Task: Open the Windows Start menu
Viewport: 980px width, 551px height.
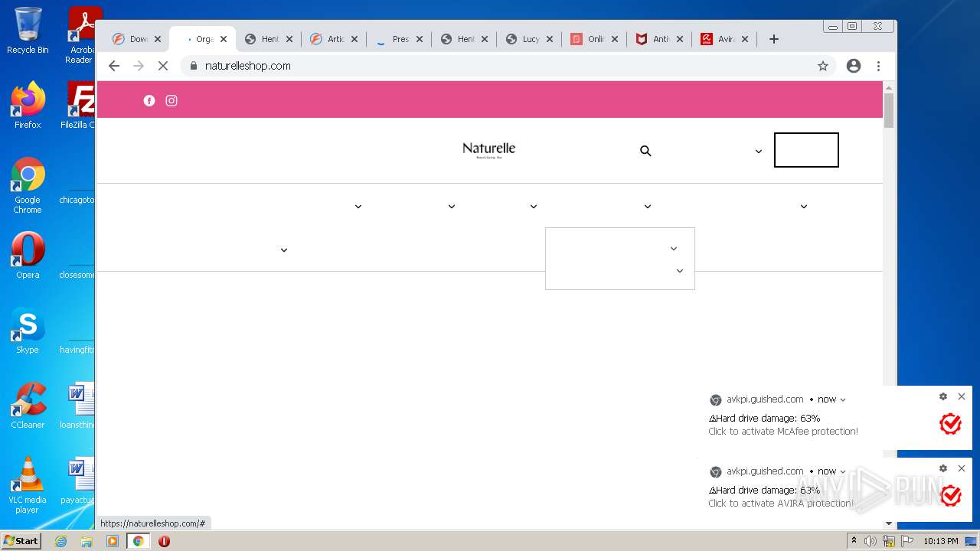Action: (21, 540)
